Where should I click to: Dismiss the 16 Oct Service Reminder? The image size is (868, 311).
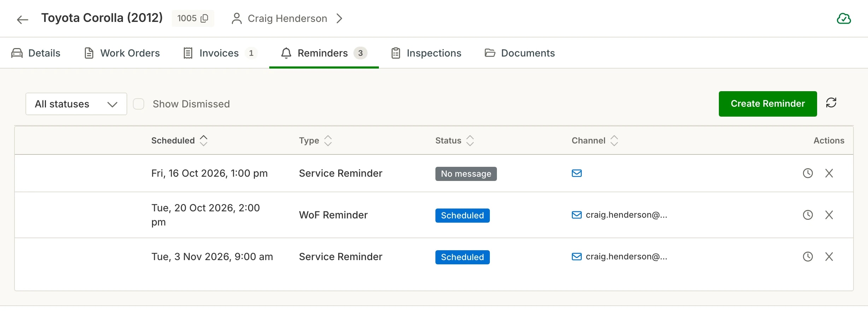pyautogui.click(x=829, y=173)
